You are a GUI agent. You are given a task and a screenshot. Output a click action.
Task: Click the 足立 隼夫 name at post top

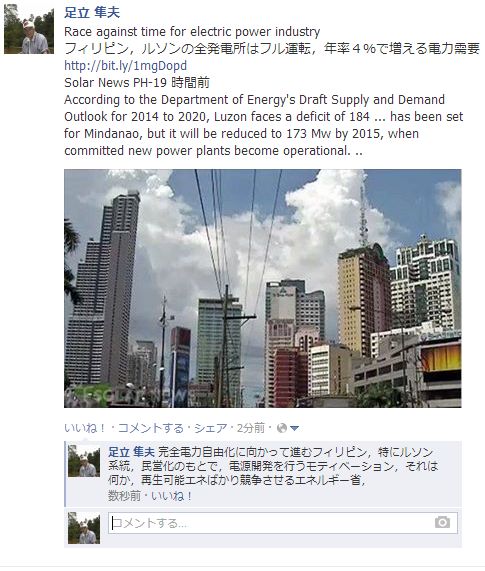(x=92, y=12)
